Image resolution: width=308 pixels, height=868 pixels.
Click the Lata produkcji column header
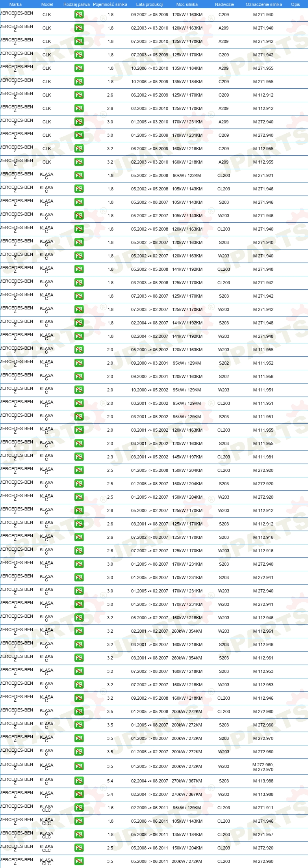(x=150, y=4)
